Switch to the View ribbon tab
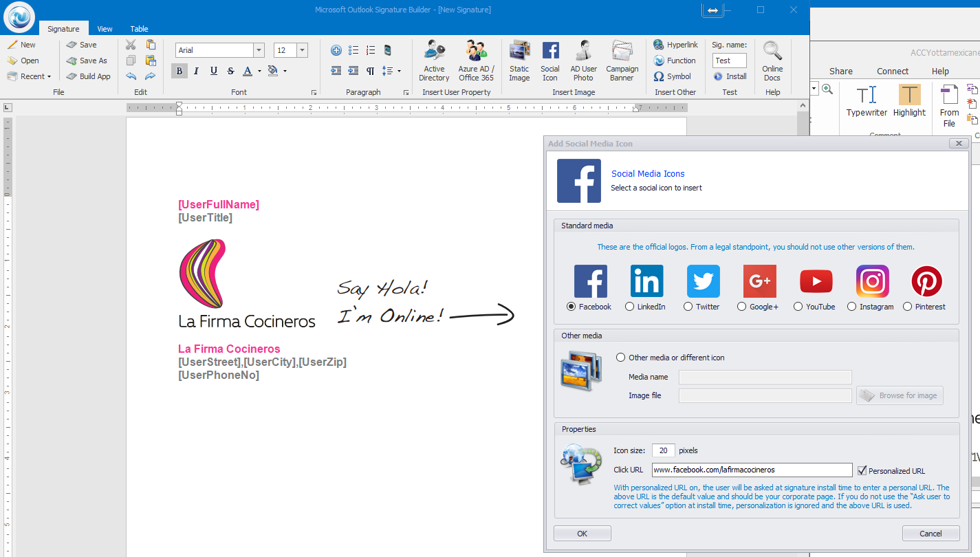This screenshot has width=980, height=557. tap(105, 29)
